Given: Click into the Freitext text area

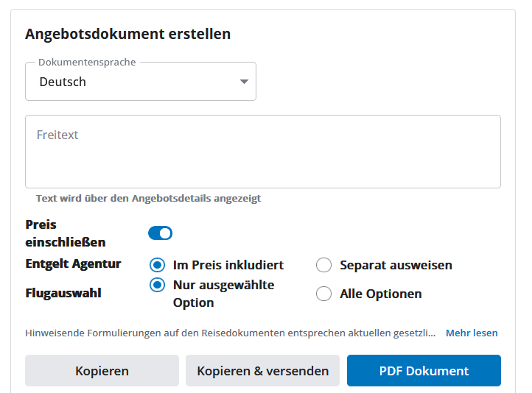Looking at the screenshot, I should [262, 152].
